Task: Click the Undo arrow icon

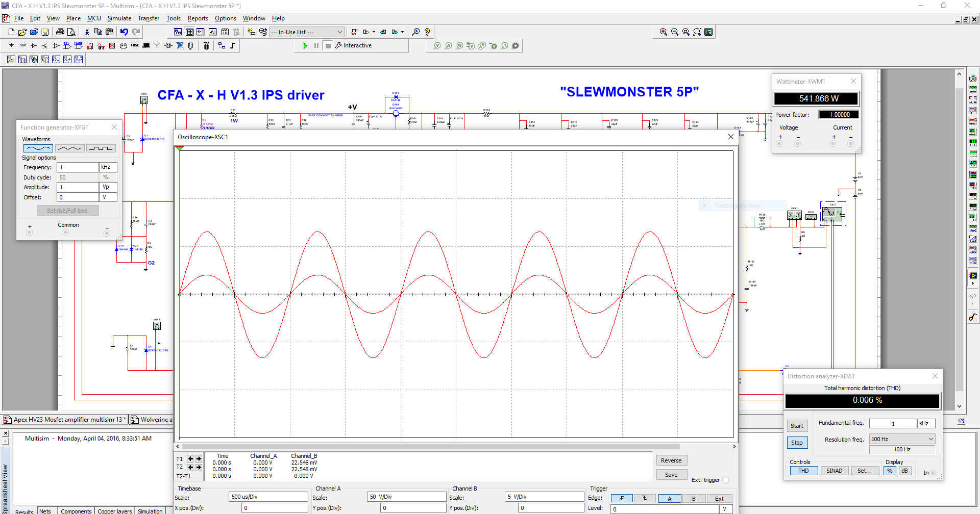Action: [124, 32]
